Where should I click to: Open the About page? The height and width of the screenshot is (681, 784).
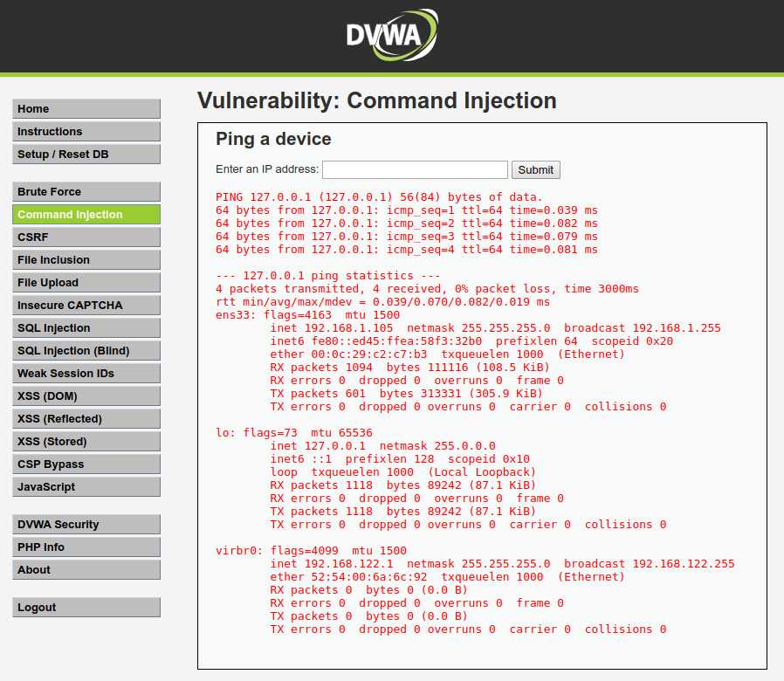tap(86, 570)
